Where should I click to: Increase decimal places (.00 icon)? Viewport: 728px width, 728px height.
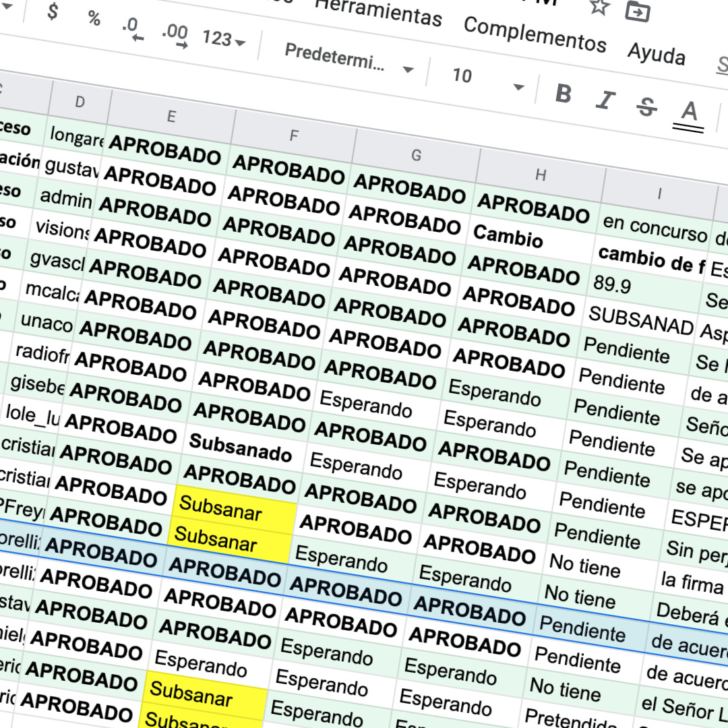tap(175, 36)
